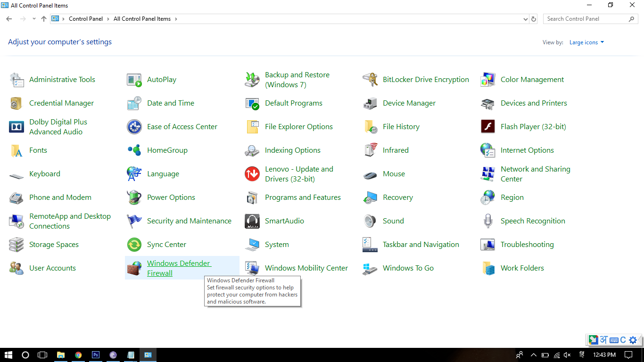This screenshot has width=644, height=362.
Task: Click the Storage Spaces icon
Action: coord(17,245)
